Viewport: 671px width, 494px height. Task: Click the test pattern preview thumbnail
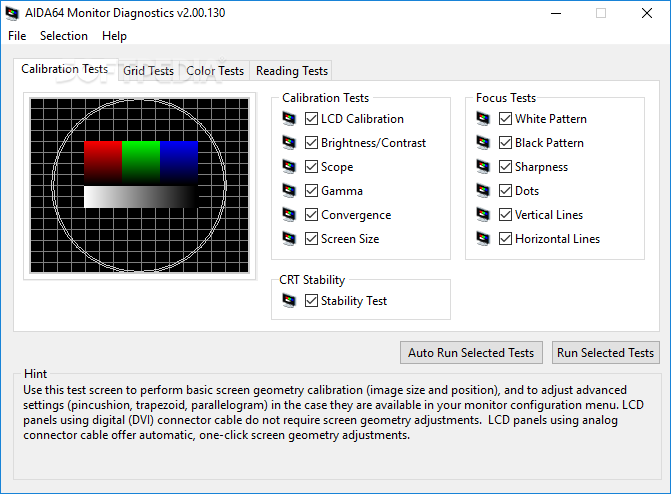pos(140,185)
